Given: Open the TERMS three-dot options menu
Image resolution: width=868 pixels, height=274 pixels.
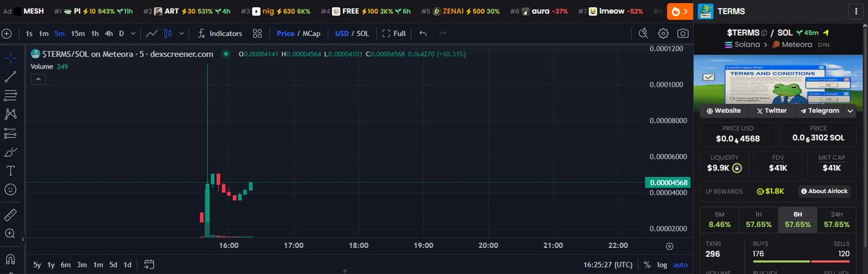Looking at the screenshot, I should click(x=856, y=12).
